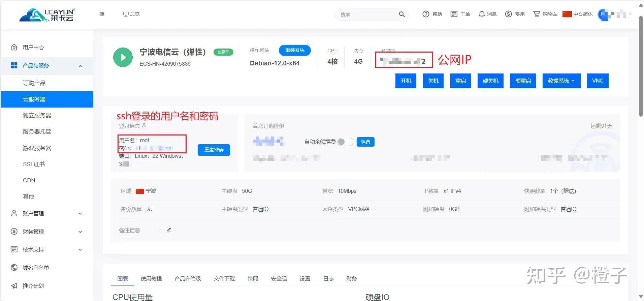
Task: Switch to the 文件下载 tab
Action: tap(224, 278)
